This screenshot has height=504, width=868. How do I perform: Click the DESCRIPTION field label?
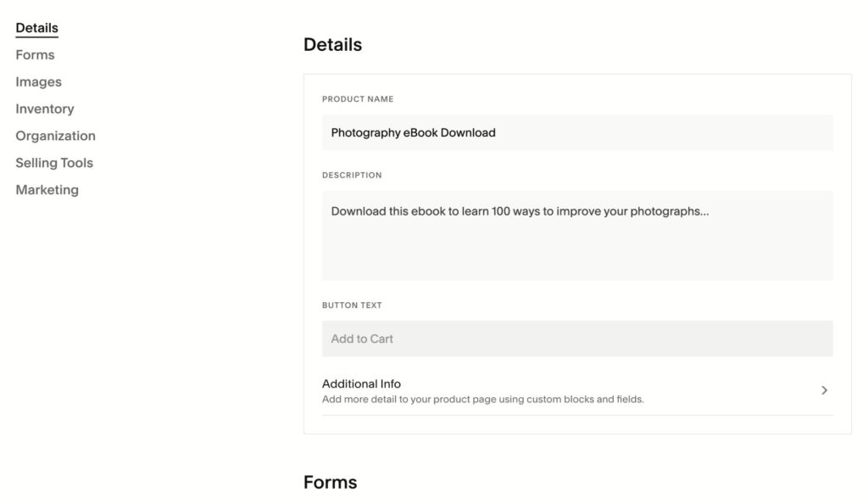(352, 176)
